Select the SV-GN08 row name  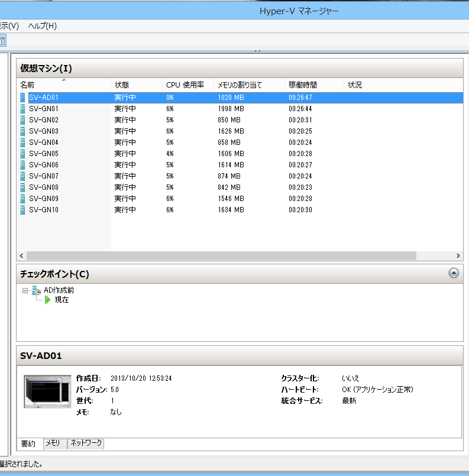[x=44, y=187]
